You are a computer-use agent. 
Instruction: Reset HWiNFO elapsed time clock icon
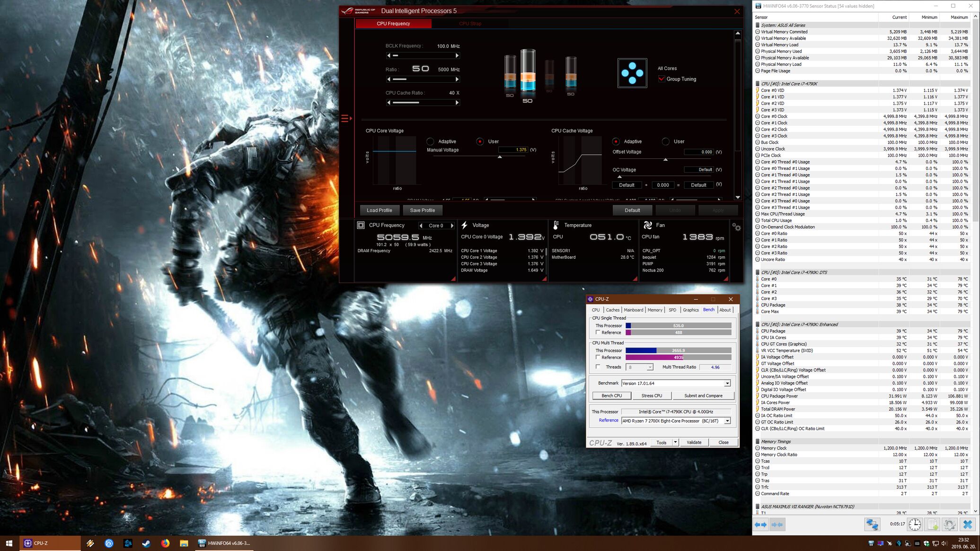[x=915, y=525]
